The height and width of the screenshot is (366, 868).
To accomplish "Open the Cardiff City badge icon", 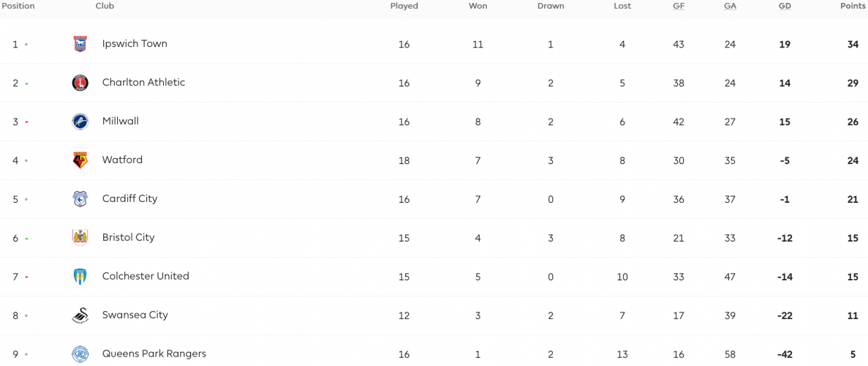I will [x=80, y=199].
